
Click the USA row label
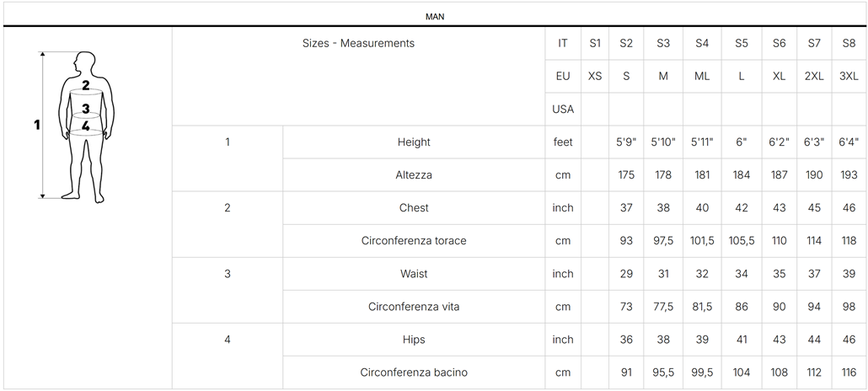(563, 109)
